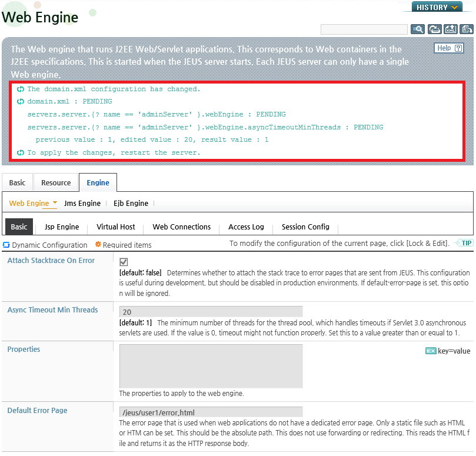Click the Default Error Page label

[37, 411]
